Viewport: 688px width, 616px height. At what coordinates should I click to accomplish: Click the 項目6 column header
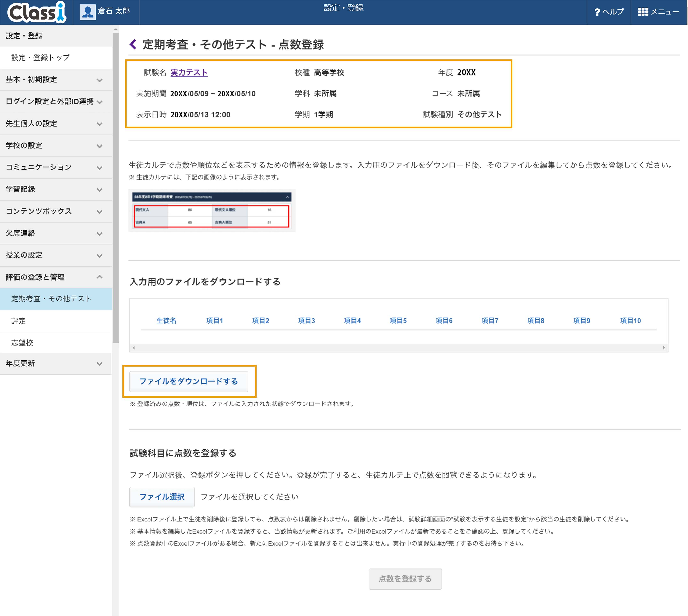point(444,321)
